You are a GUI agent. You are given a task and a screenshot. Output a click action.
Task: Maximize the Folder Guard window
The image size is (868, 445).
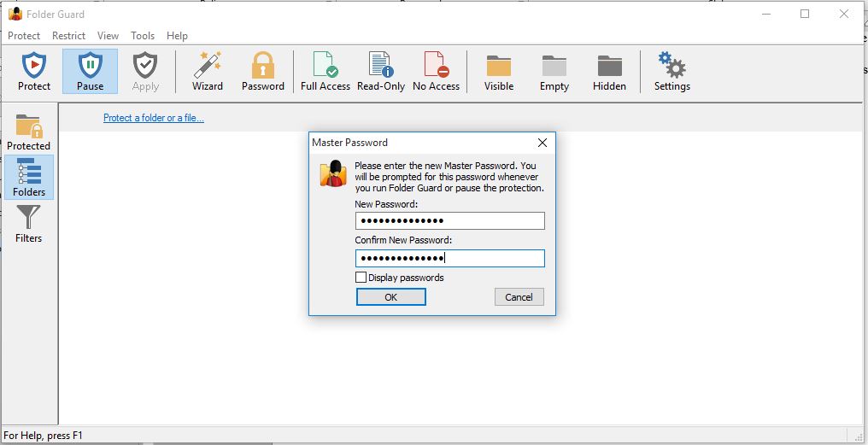coord(805,14)
